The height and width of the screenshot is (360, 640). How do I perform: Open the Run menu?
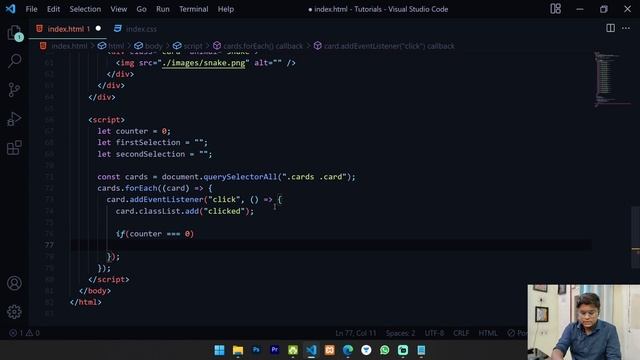[162, 9]
